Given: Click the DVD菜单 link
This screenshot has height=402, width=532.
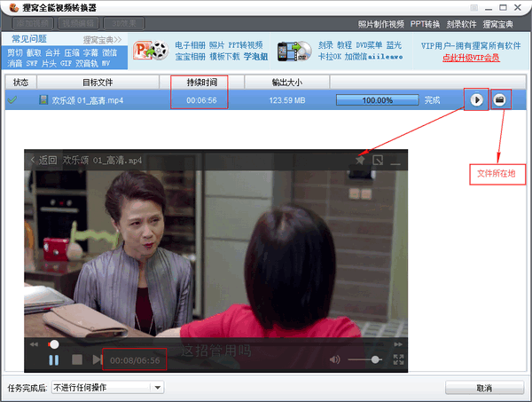Looking at the screenshot, I should 369,45.
